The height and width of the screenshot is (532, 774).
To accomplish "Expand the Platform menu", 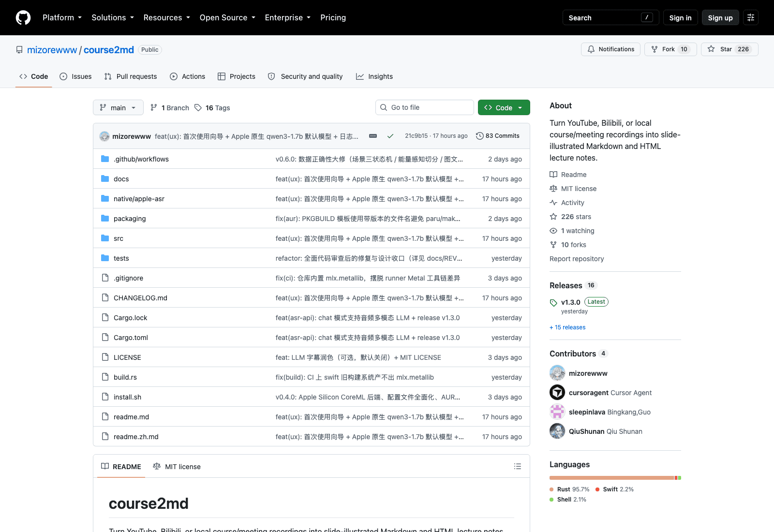I will tap(62, 17).
